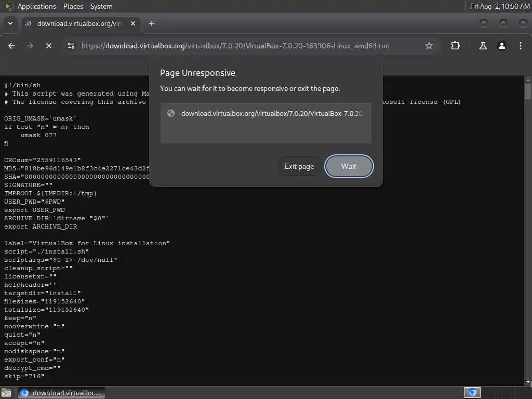Click the browser Back arrow
532x399 pixels.
(x=11, y=46)
